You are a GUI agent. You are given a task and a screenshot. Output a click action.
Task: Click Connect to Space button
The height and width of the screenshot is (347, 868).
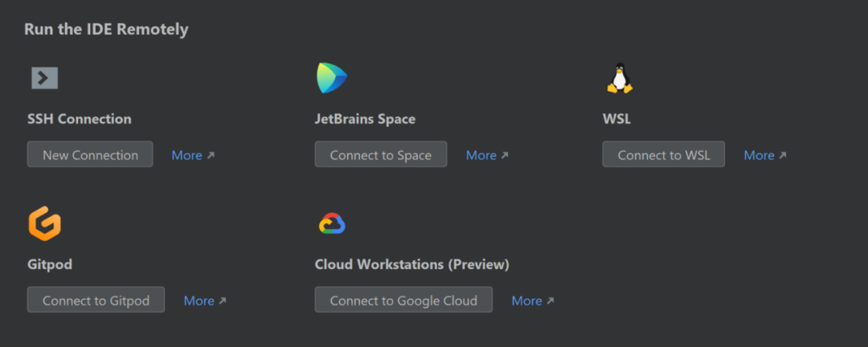pos(381,154)
